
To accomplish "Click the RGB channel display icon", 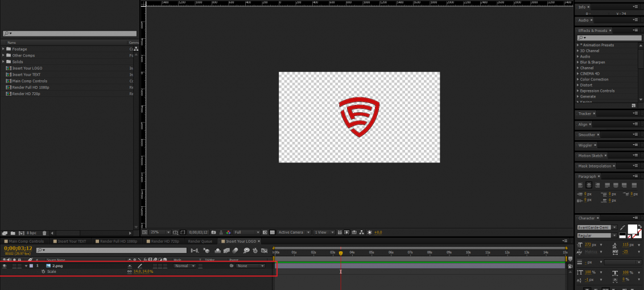I will coord(228,232).
